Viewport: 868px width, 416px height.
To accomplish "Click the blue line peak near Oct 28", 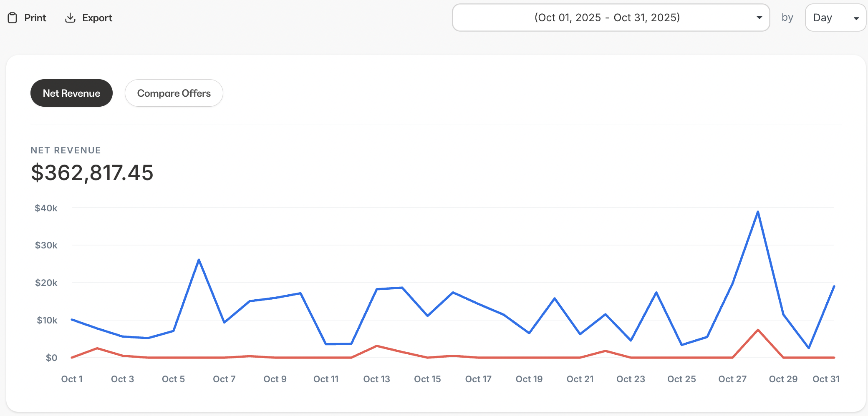I will (758, 212).
